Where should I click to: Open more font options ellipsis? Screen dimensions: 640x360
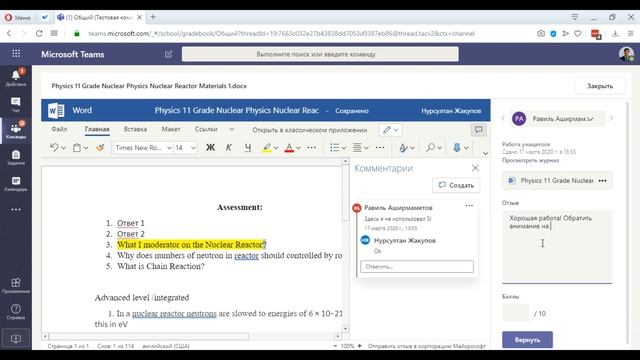pos(311,147)
